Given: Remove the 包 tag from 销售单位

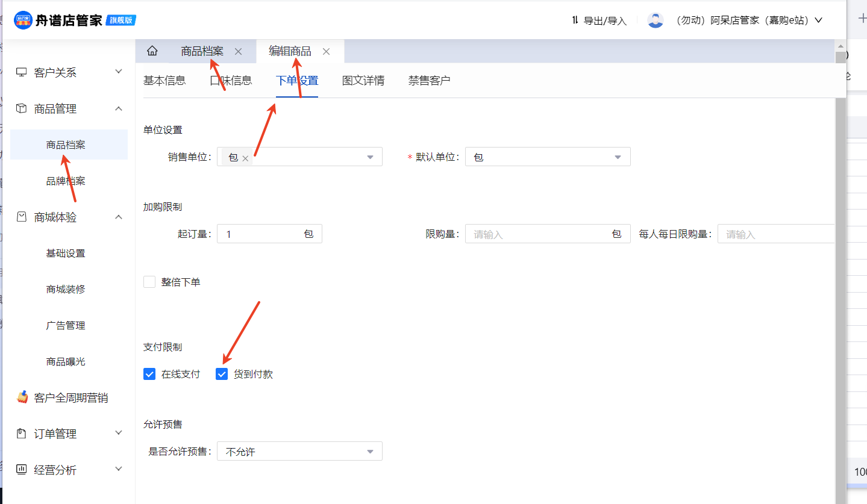Looking at the screenshot, I should (x=245, y=158).
